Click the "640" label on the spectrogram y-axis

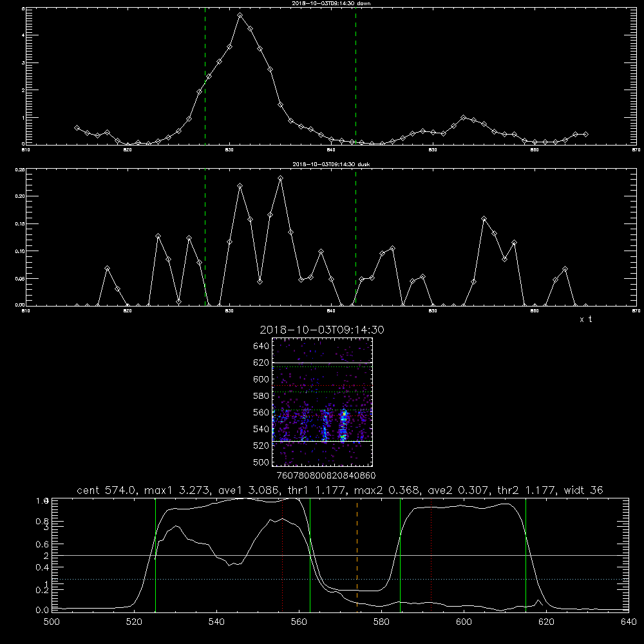(x=261, y=346)
